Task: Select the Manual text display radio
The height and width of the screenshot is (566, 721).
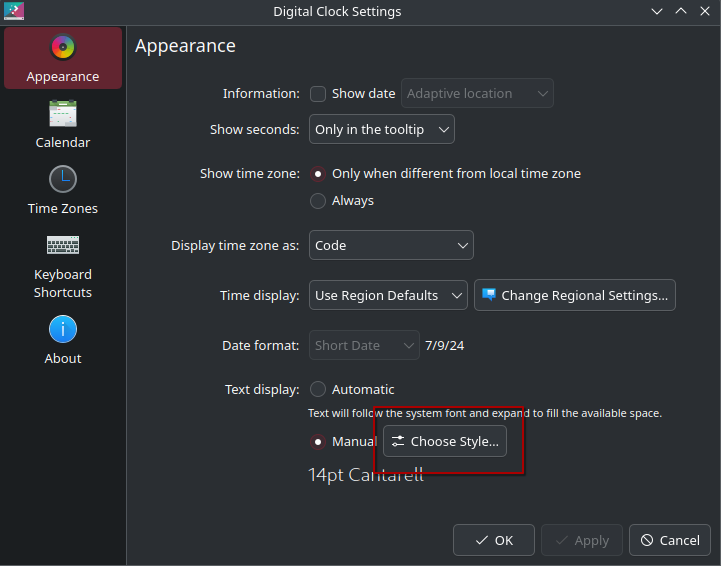Action: pos(318,442)
